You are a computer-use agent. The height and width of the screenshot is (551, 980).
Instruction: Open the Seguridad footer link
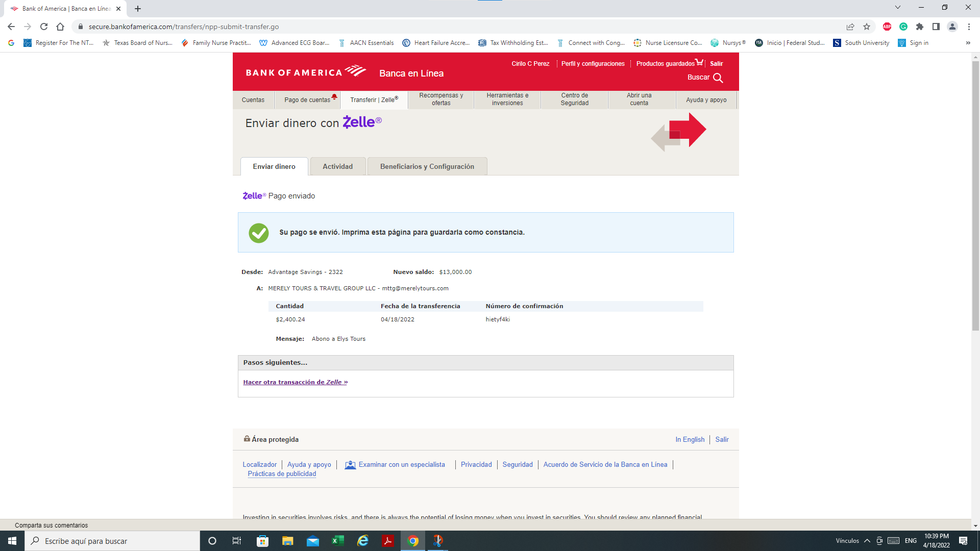click(x=518, y=465)
